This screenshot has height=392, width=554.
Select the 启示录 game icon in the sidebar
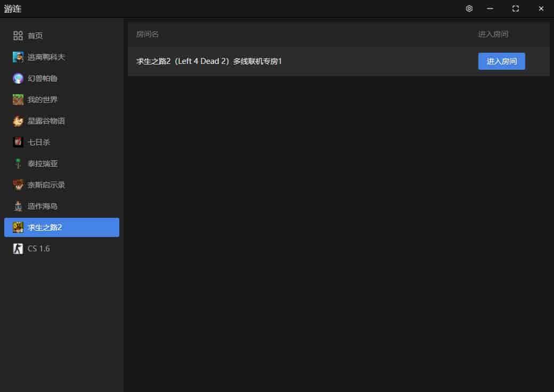(x=18, y=185)
